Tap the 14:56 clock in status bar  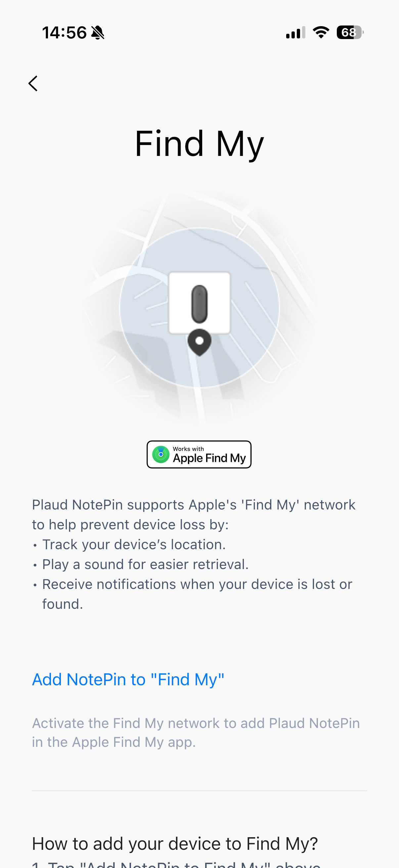(x=64, y=33)
